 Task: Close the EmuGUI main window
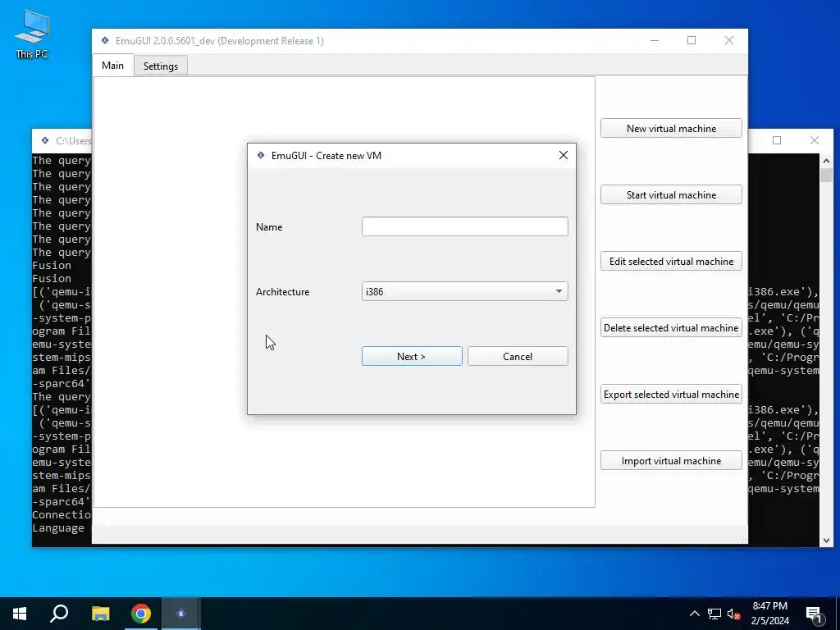coord(729,41)
